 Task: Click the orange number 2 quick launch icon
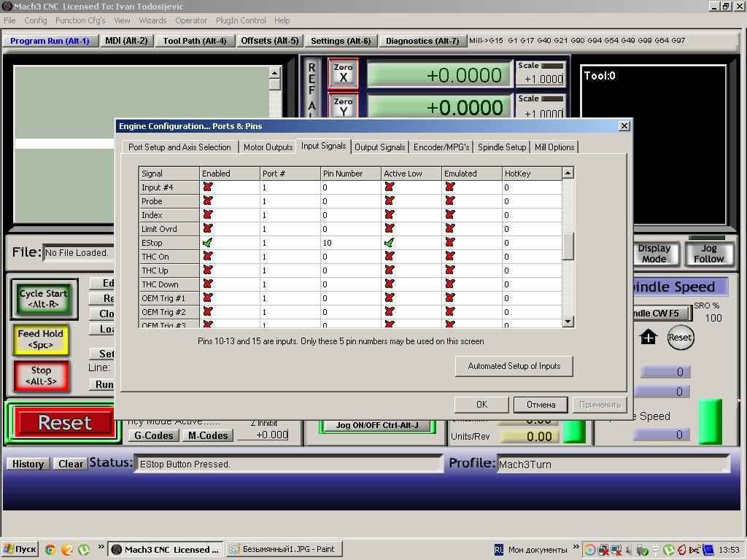click(x=67, y=550)
